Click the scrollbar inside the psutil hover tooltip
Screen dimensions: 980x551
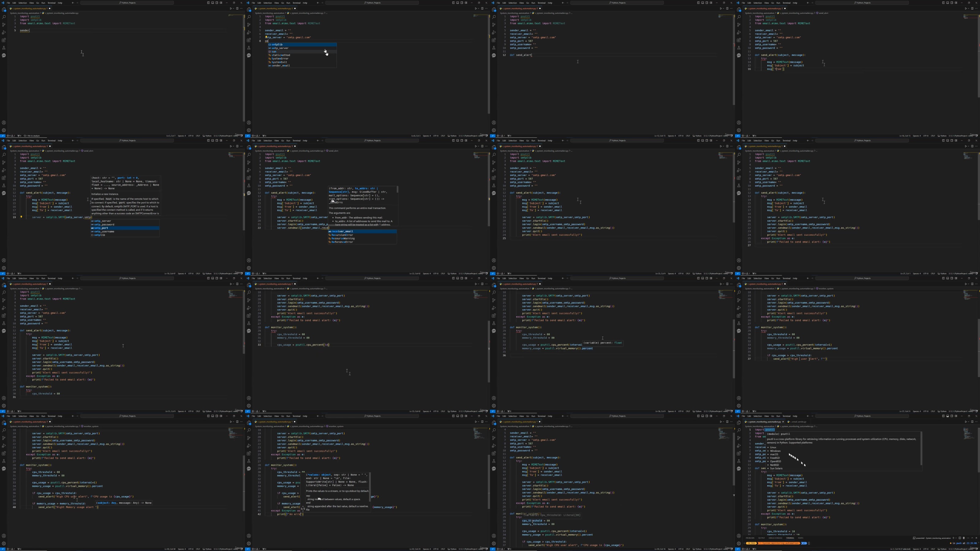(921, 448)
